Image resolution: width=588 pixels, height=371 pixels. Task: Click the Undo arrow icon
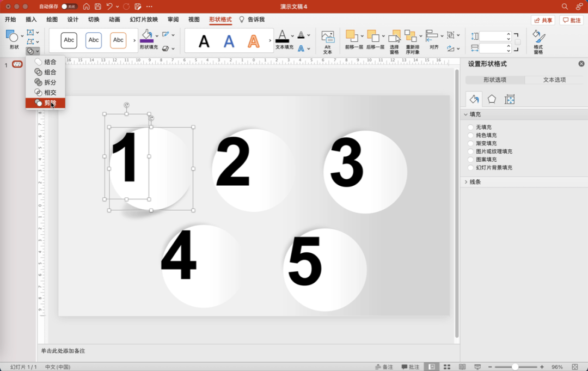coord(109,7)
